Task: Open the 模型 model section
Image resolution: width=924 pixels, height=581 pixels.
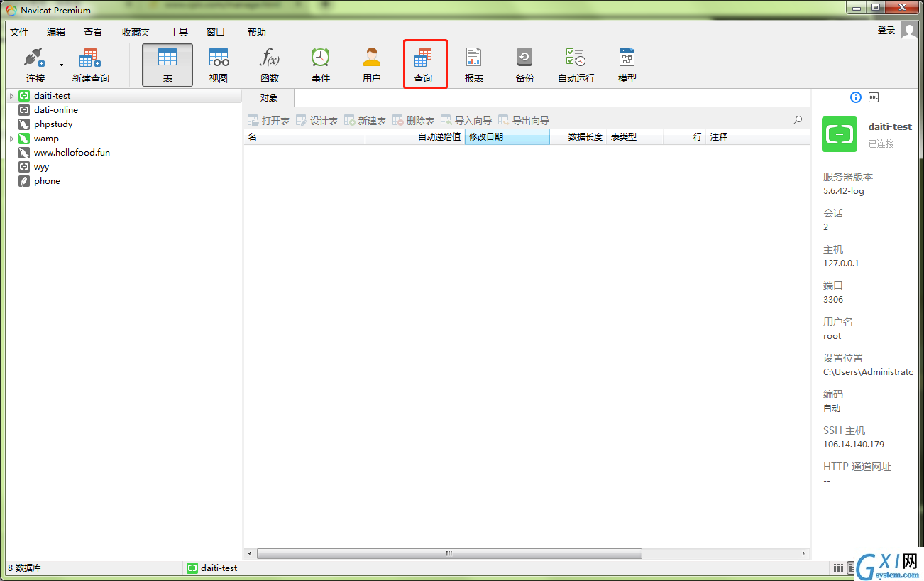Action: coord(627,65)
